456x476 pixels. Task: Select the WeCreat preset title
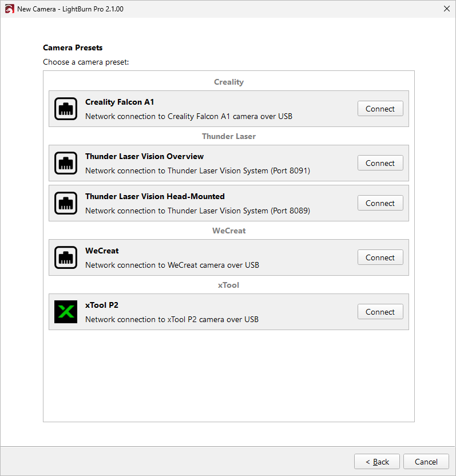pos(102,251)
